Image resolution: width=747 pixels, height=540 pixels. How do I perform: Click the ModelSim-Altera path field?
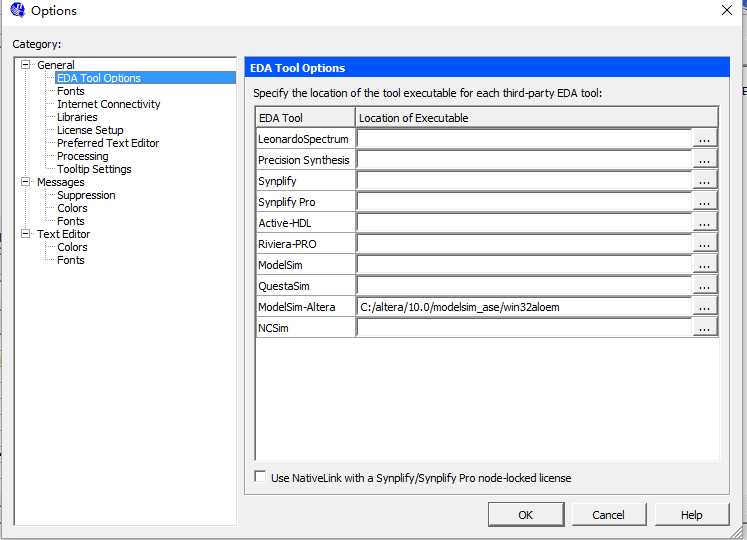click(524, 307)
